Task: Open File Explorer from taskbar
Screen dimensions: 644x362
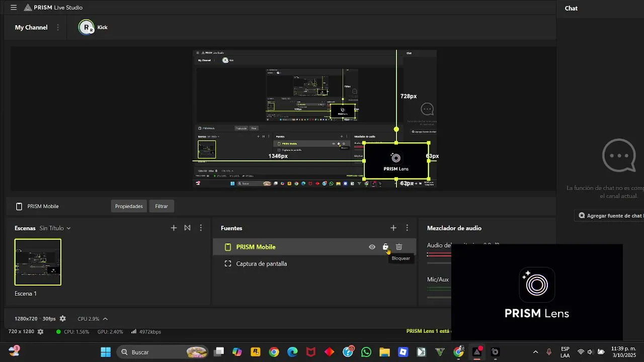Action: click(x=384, y=352)
